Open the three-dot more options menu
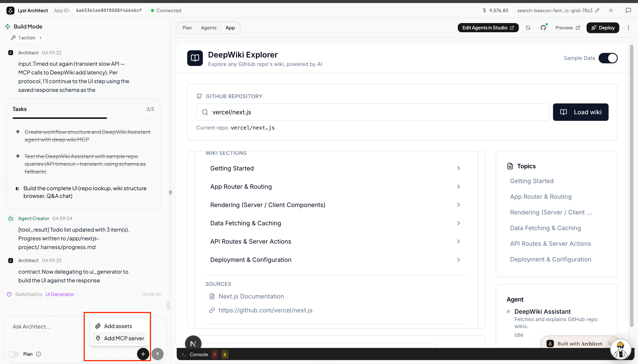The width and height of the screenshot is (638, 364). (628, 28)
